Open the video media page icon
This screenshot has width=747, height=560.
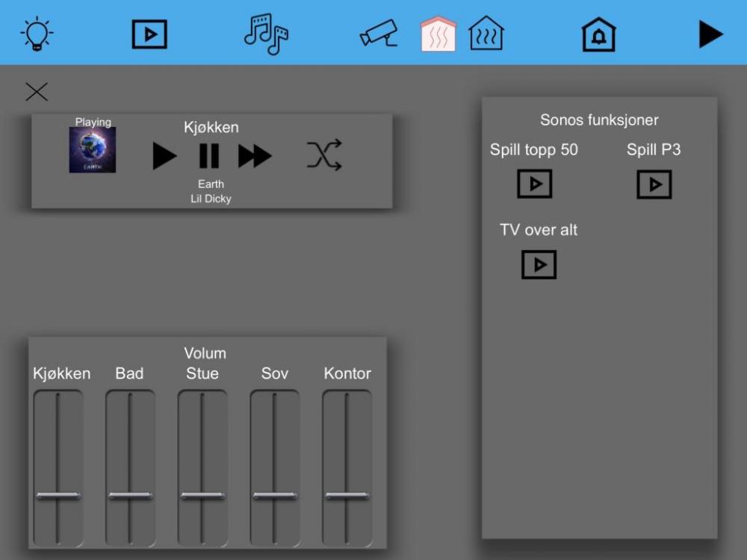coord(149,34)
